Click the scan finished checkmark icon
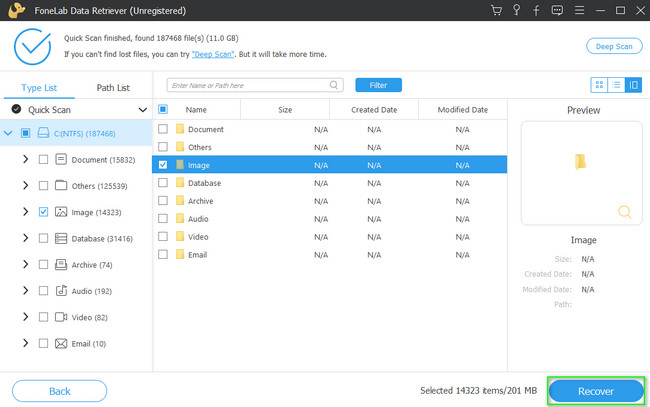 click(32, 46)
